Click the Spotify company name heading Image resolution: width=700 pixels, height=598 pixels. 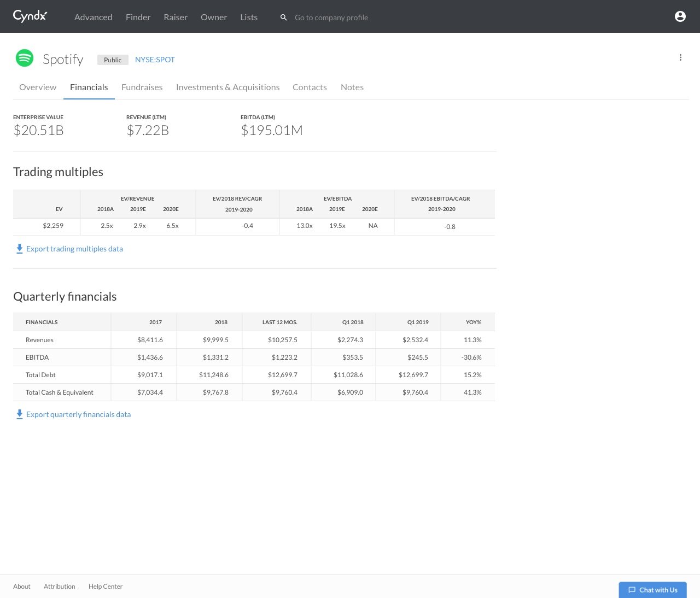tap(63, 59)
